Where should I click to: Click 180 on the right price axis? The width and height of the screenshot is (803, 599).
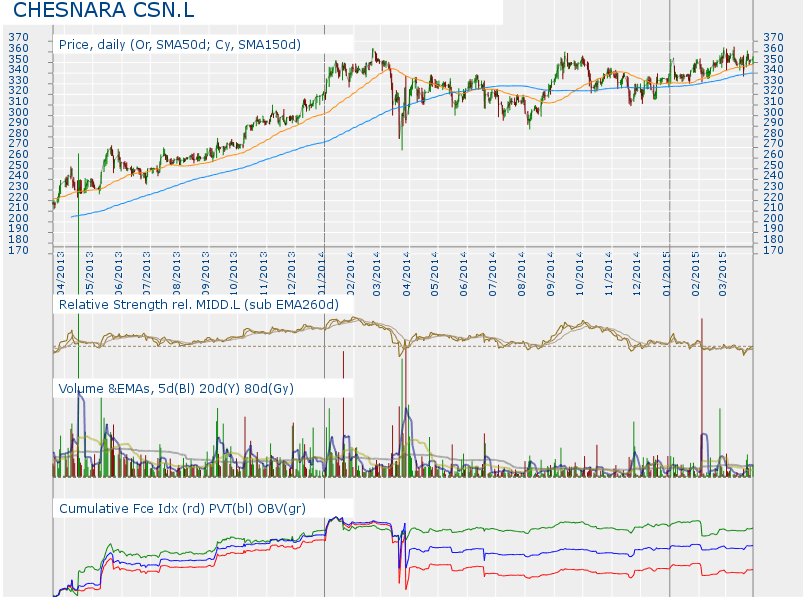click(773, 239)
